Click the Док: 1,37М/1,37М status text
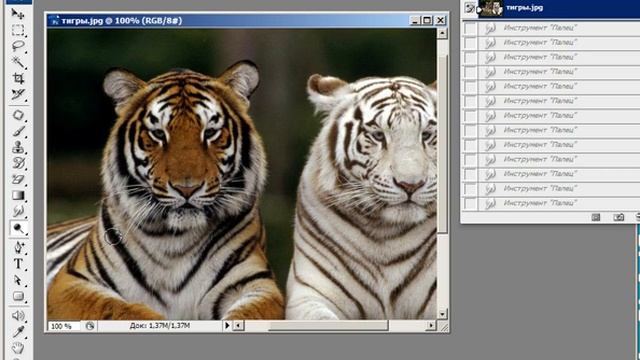This screenshot has width=640, height=360. click(x=160, y=326)
